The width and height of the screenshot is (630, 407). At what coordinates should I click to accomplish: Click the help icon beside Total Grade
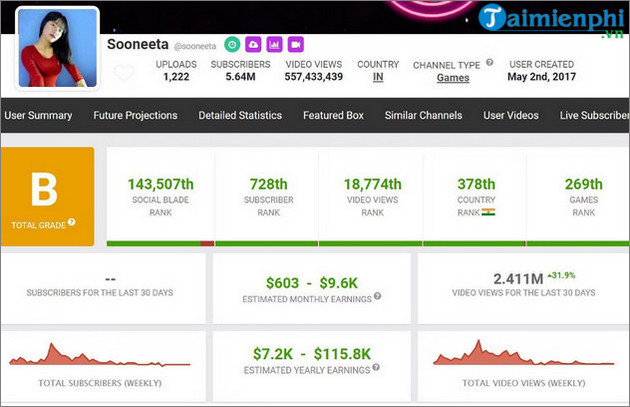point(71,223)
